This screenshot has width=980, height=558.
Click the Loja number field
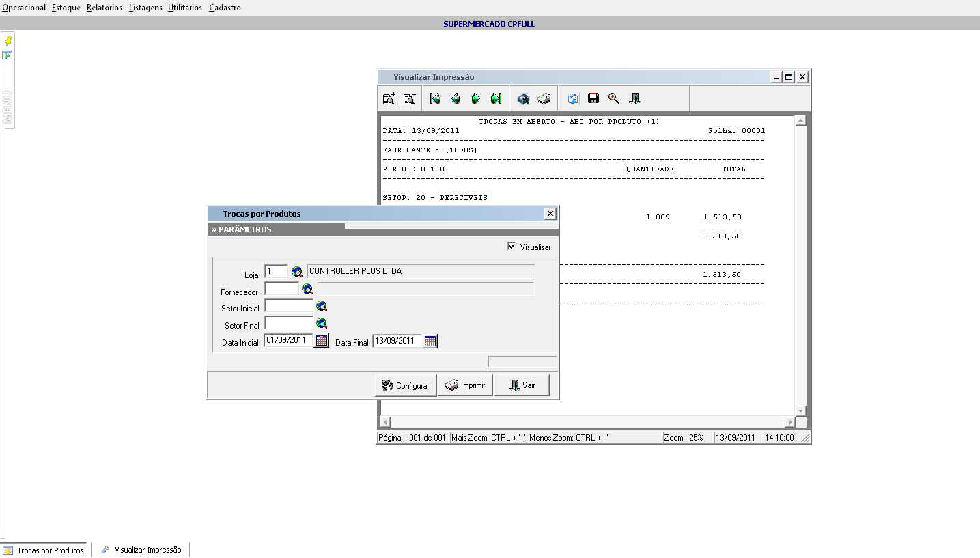(x=276, y=272)
